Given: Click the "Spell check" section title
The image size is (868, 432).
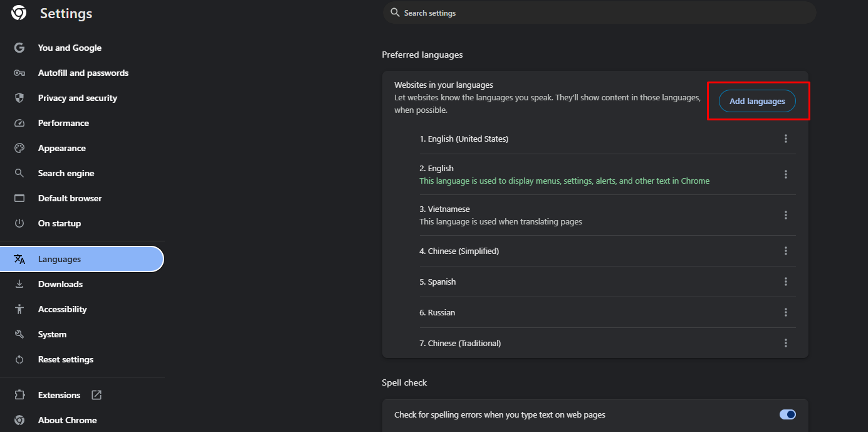Looking at the screenshot, I should (404, 382).
